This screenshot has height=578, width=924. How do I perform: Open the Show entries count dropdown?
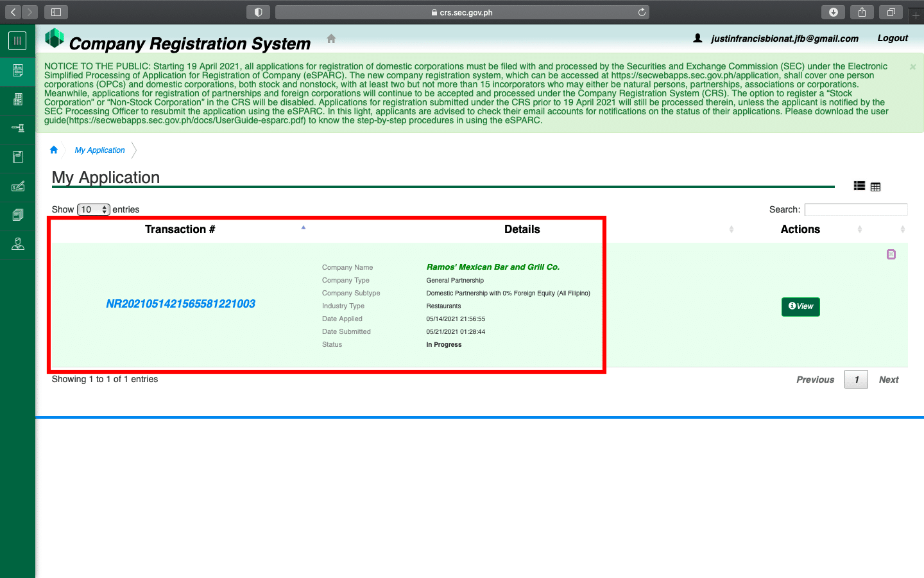tap(94, 209)
